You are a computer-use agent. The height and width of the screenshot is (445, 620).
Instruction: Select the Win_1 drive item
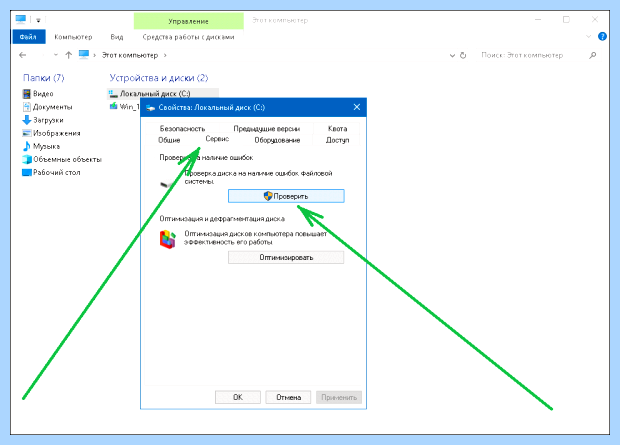124,106
